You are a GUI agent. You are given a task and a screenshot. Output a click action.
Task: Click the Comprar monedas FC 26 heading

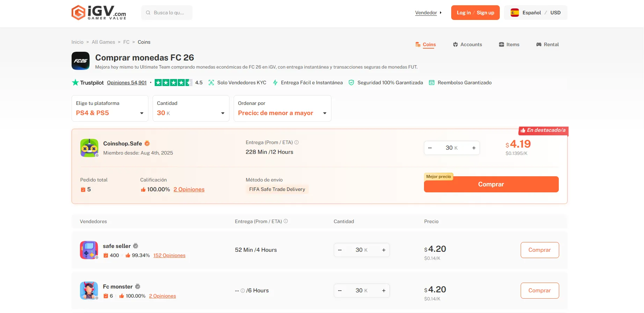coord(145,57)
